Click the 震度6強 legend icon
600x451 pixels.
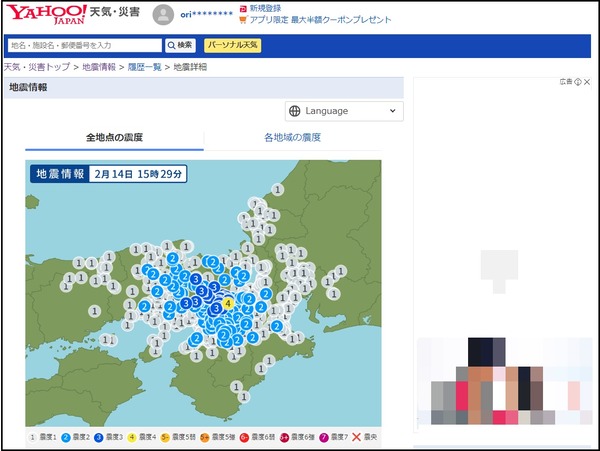(284, 437)
